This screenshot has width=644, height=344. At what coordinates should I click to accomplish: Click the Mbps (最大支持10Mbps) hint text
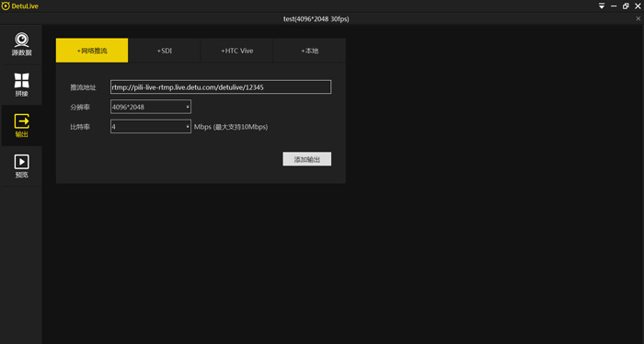[x=231, y=127]
